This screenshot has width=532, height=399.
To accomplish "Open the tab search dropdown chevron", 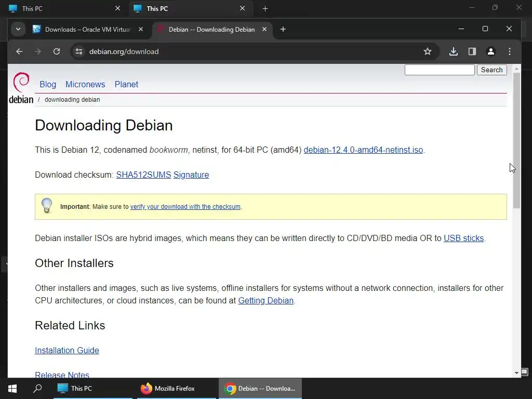I will [x=18, y=29].
